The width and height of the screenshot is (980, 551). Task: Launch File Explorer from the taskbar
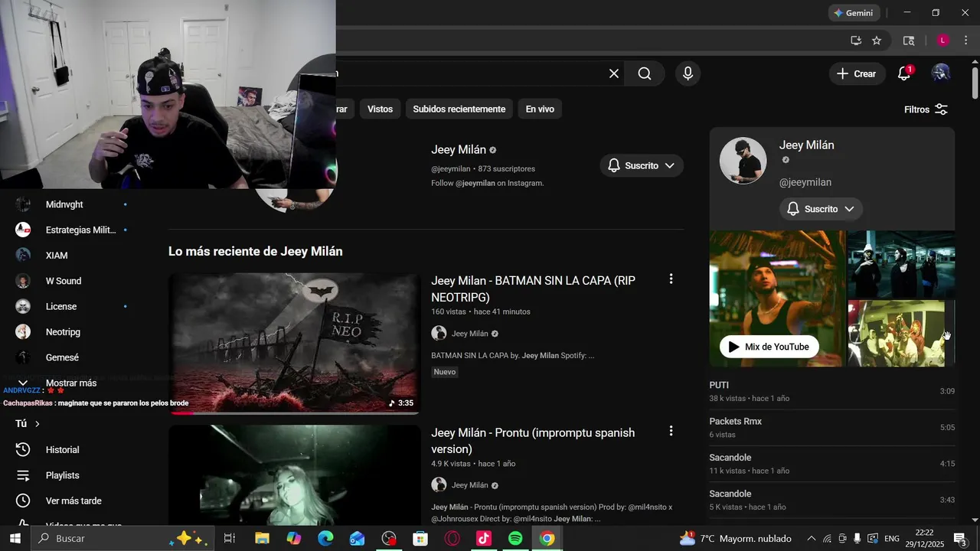click(x=262, y=539)
